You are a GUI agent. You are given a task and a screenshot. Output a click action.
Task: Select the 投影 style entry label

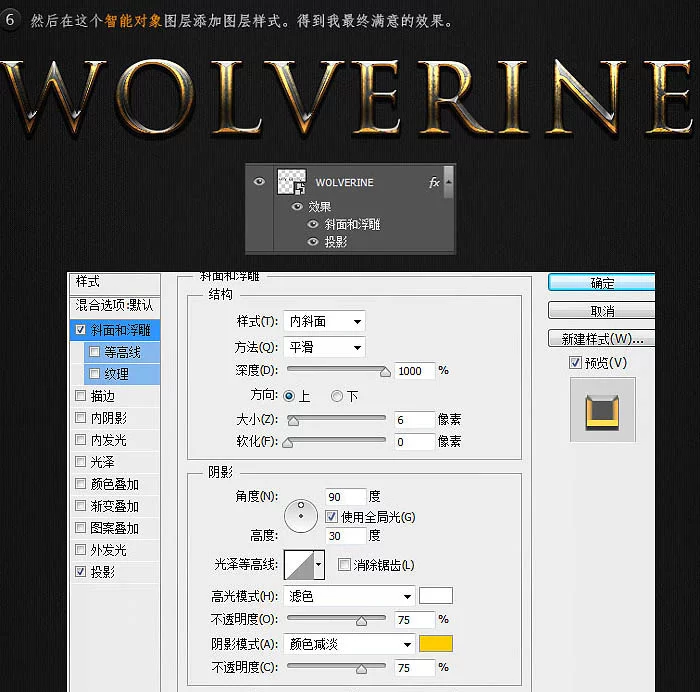click(x=103, y=572)
